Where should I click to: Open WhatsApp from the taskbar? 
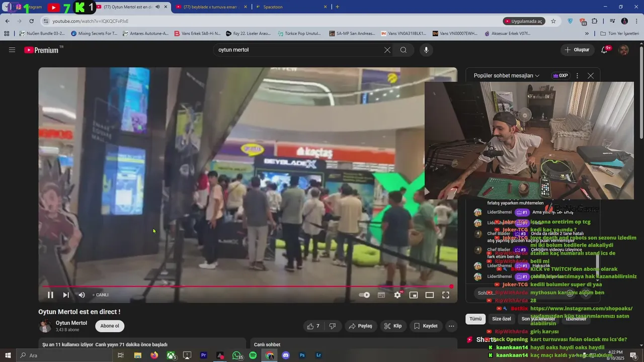[x=236, y=355]
